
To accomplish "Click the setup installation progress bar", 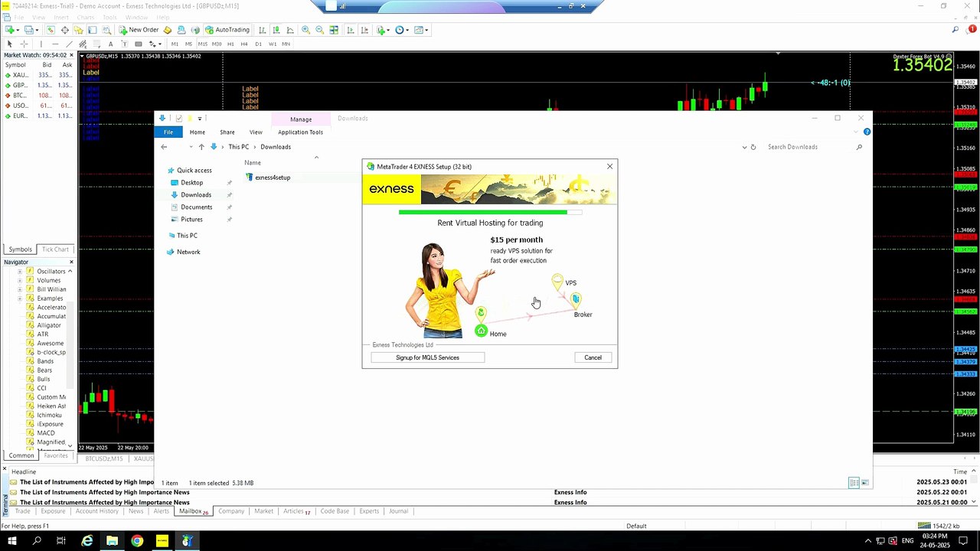I will [x=490, y=212].
